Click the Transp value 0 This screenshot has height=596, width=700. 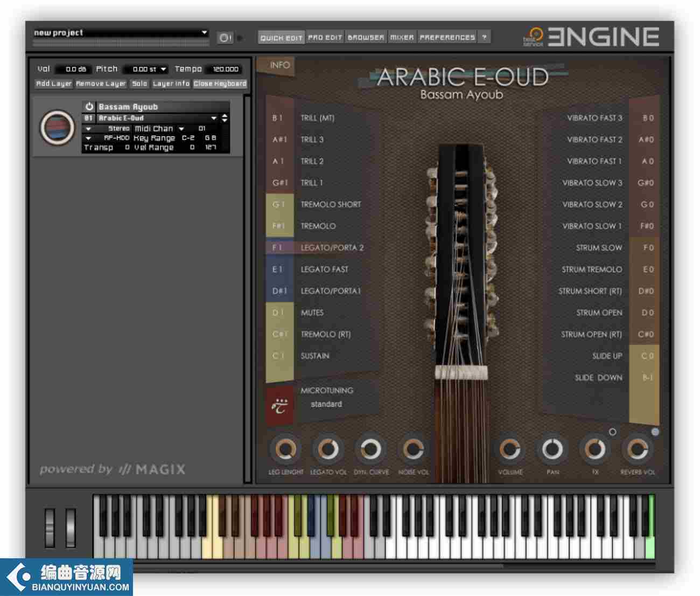[127, 147]
